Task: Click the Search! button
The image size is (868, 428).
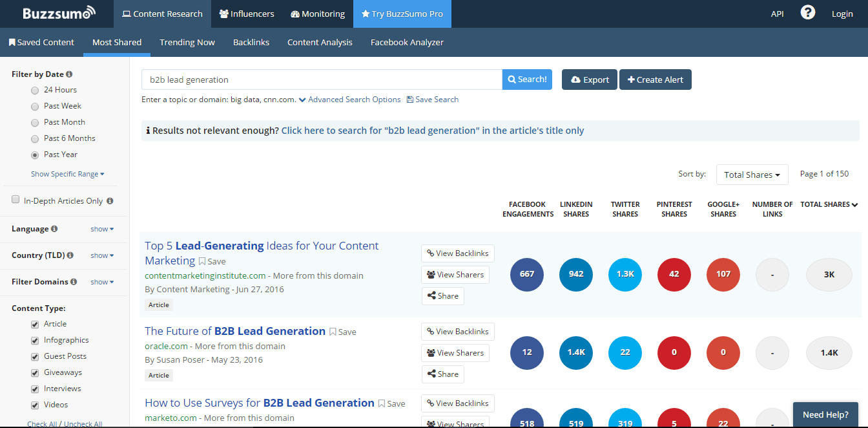Action: pyautogui.click(x=527, y=80)
